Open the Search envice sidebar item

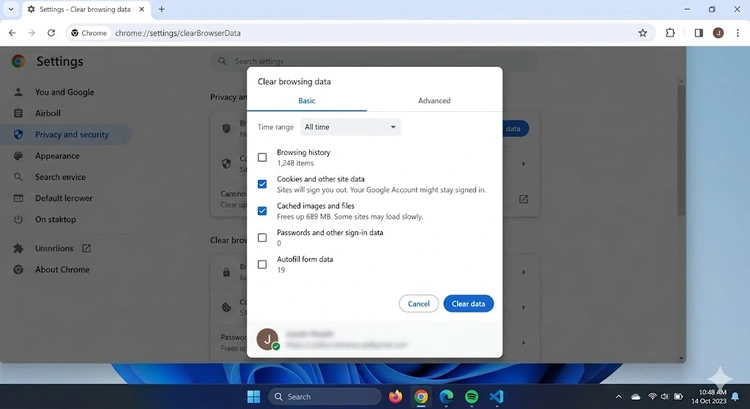click(x=60, y=177)
